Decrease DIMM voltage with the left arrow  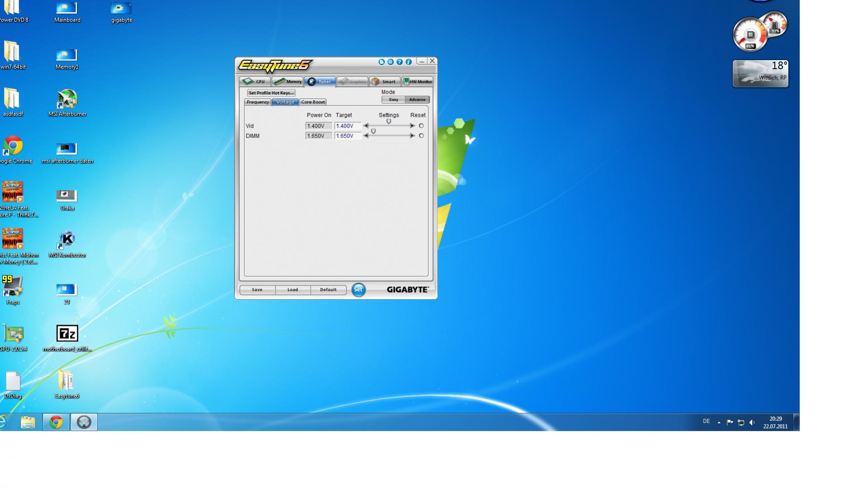(366, 136)
